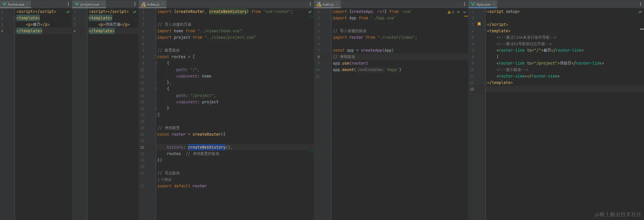Click the "../views/home.vue" import path

click(x=220, y=31)
